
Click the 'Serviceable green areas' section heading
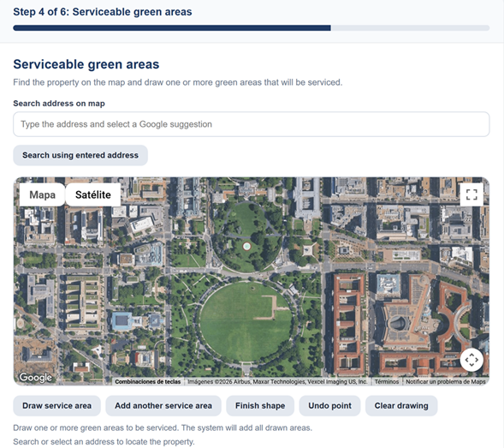tap(86, 64)
